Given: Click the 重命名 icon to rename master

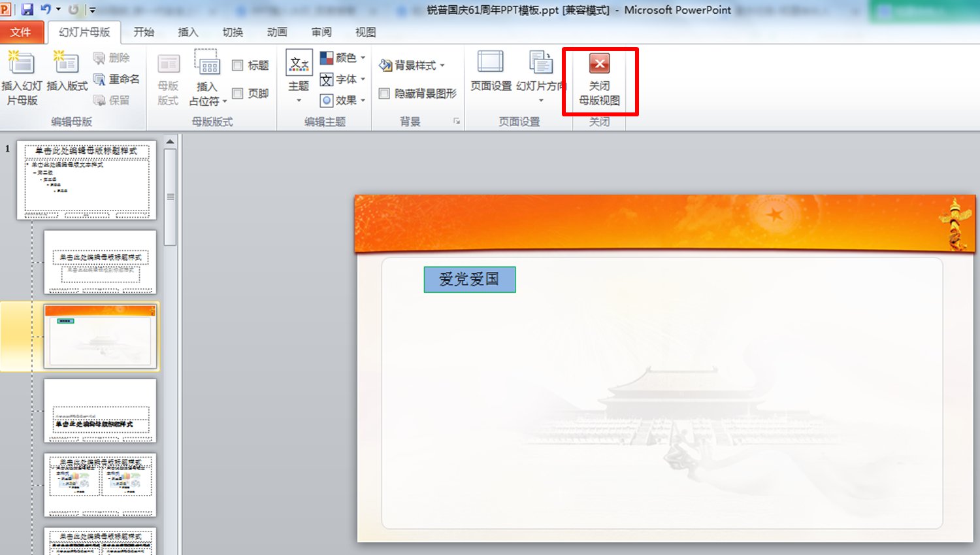Looking at the screenshot, I should click(x=116, y=78).
